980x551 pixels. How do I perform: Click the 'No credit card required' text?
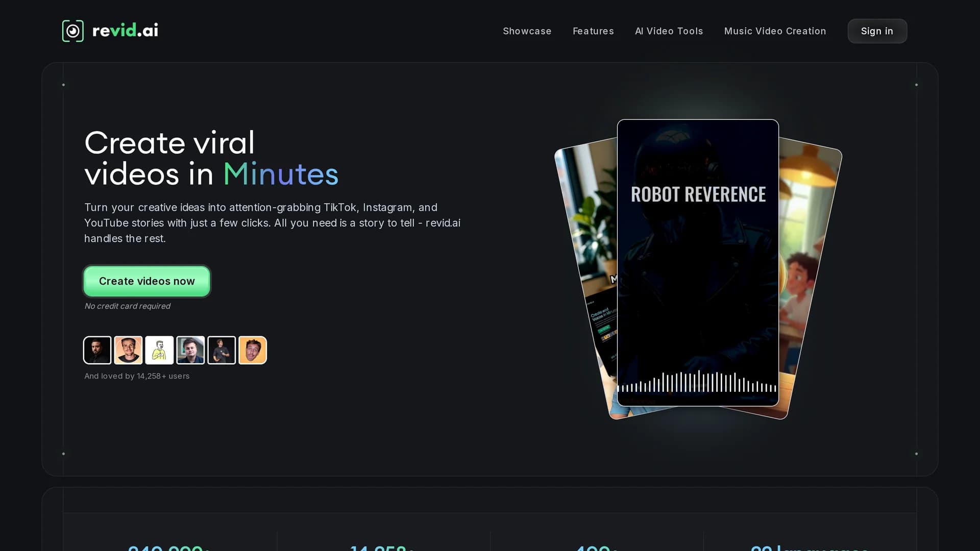[127, 306]
